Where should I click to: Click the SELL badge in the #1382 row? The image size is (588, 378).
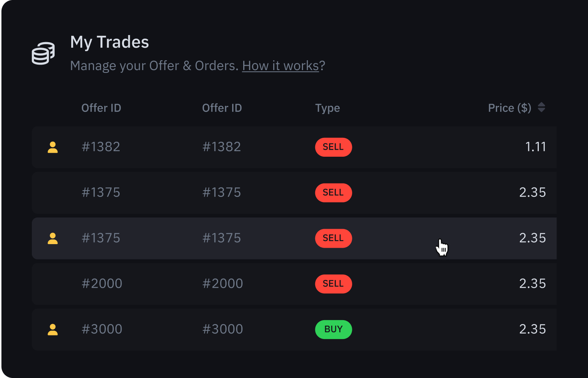[333, 147]
